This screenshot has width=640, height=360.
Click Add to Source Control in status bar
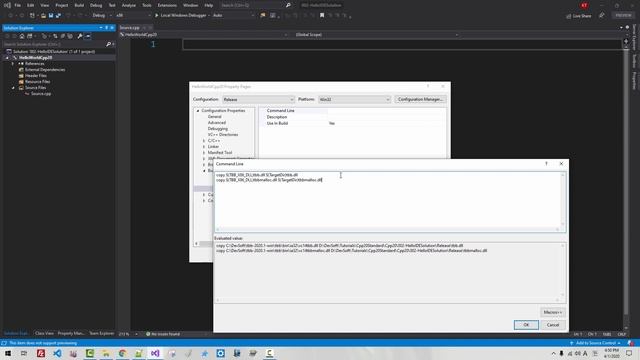(595, 343)
